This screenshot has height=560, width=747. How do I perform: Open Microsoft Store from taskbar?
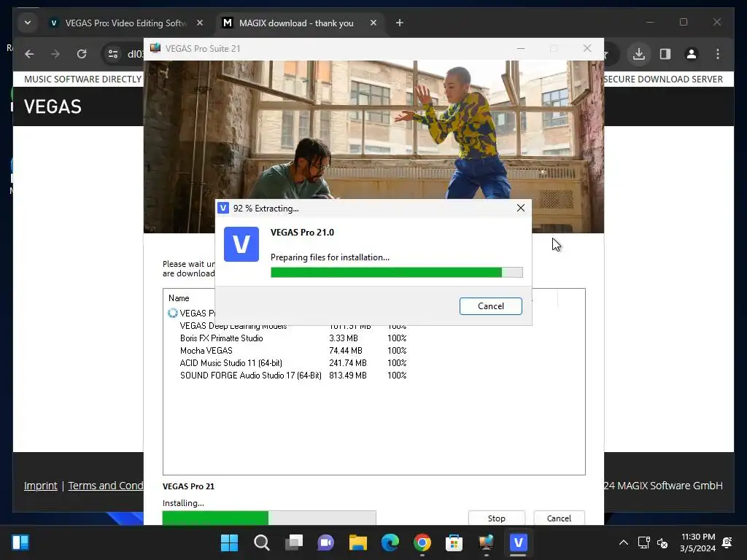(454, 542)
